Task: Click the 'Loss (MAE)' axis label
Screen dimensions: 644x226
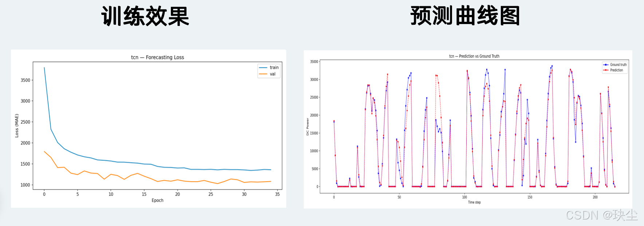Action: (x=17, y=126)
